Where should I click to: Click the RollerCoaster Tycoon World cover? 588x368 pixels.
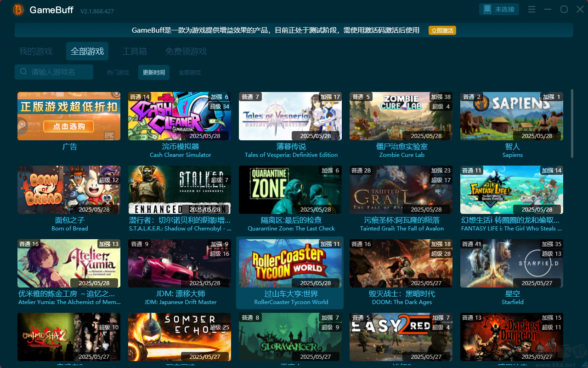click(x=290, y=263)
